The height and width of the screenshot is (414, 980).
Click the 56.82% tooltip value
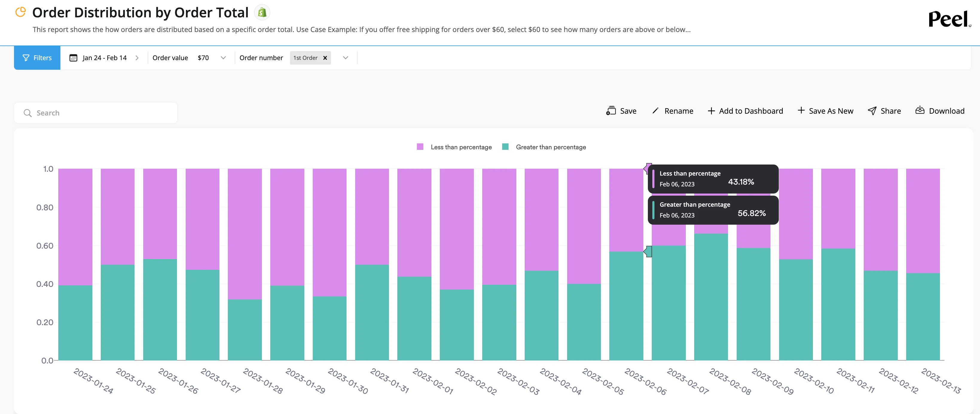[752, 213]
